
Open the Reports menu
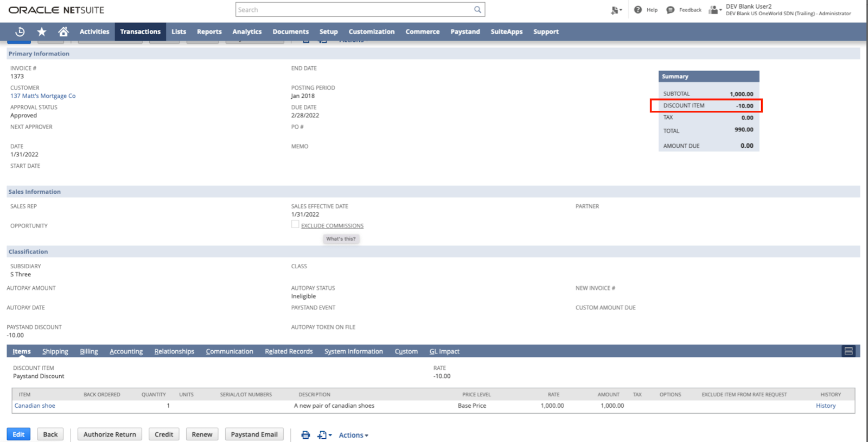209,31
